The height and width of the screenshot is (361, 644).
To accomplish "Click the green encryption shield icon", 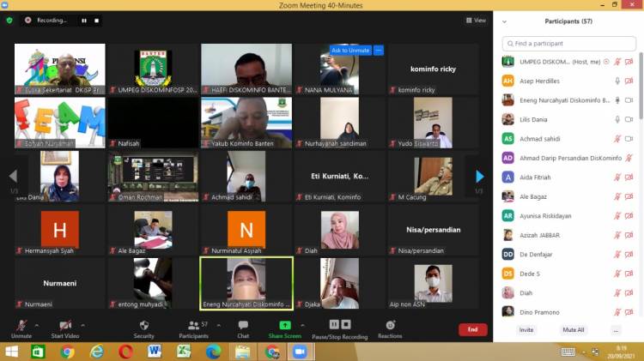I will coord(9,20).
